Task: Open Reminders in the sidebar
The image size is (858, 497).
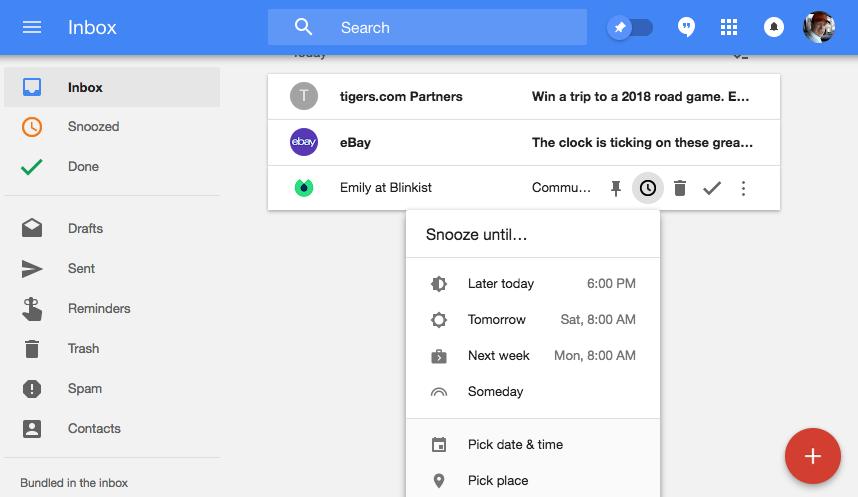Action: click(x=112, y=308)
